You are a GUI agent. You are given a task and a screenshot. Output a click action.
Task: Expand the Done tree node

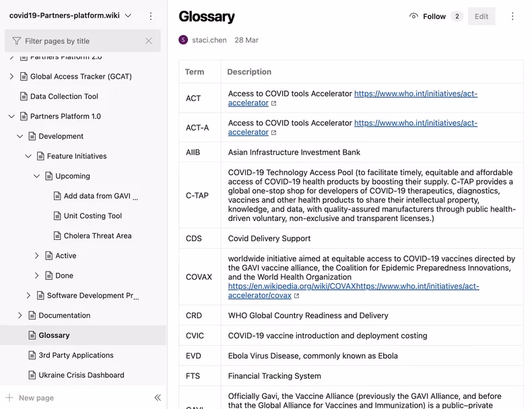[36, 276]
